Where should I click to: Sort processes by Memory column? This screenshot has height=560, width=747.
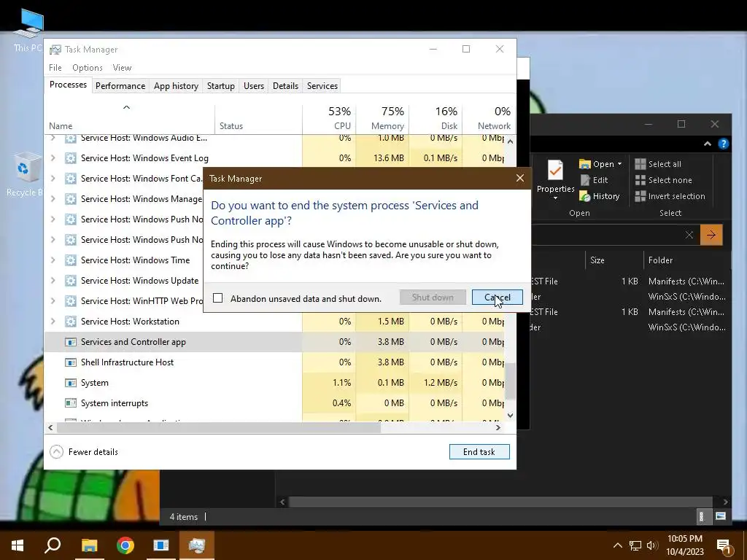pyautogui.click(x=382, y=118)
